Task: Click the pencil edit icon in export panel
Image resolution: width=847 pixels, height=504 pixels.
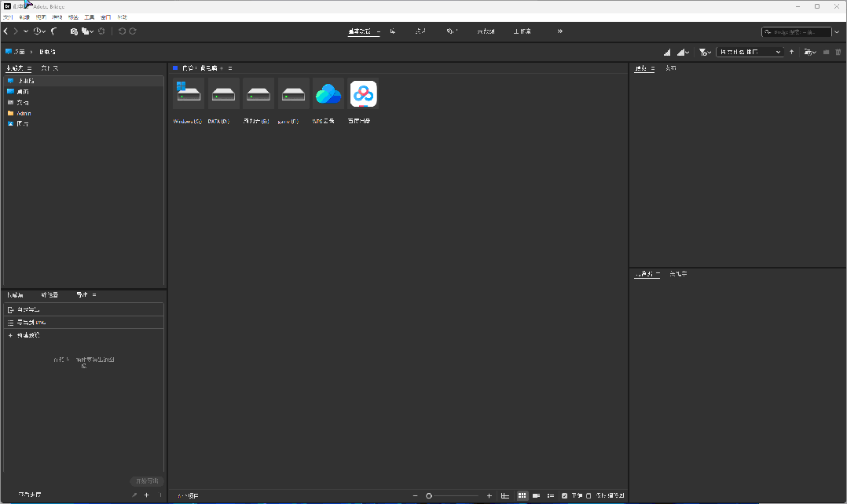Action: pos(134,495)
